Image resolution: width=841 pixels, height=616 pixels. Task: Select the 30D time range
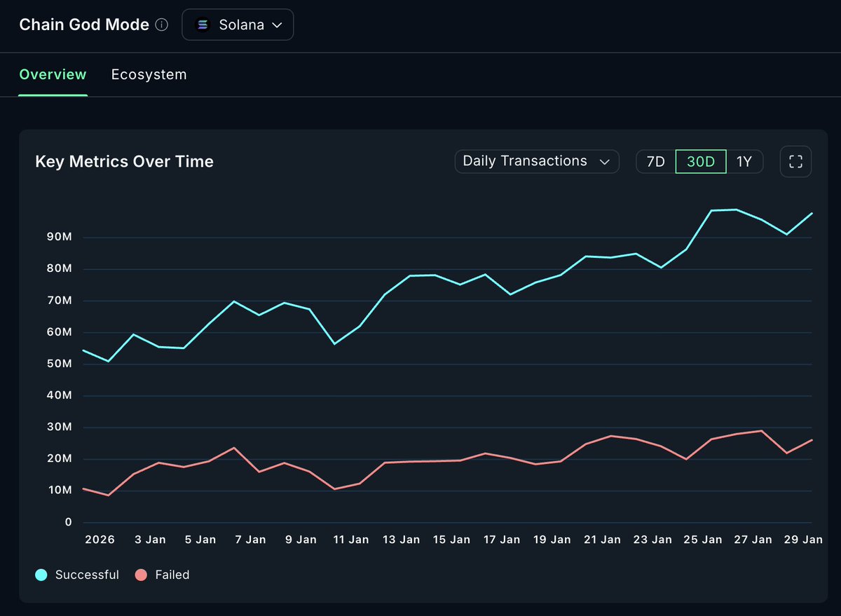(701, 162)
